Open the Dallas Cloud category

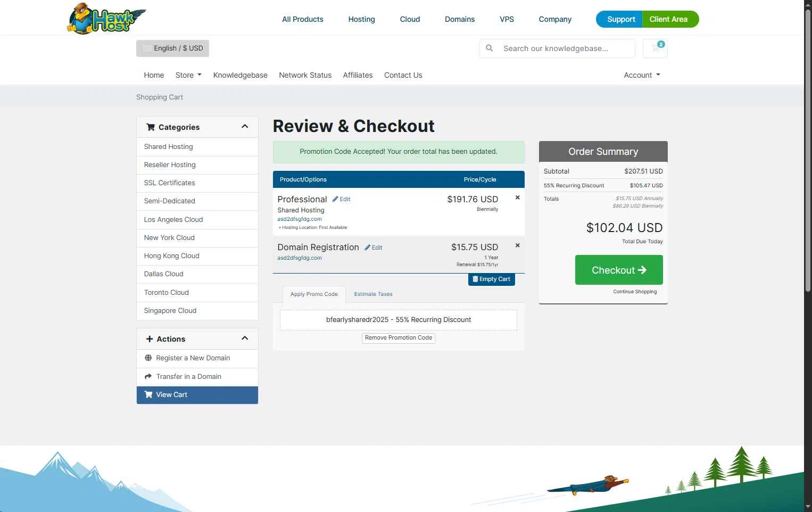tap(197, 274)
